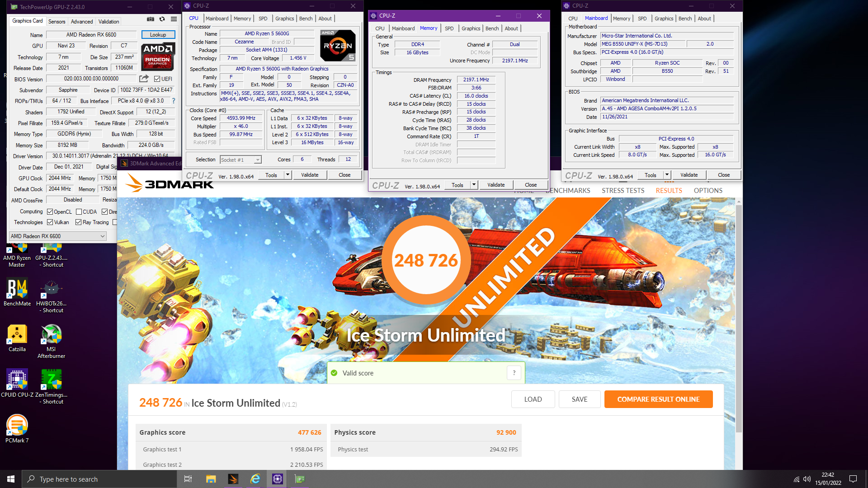The image size is (868, 488).
Task: Open CPUID CPU-Z desktop icon
Action: click(x=17, y=383)
